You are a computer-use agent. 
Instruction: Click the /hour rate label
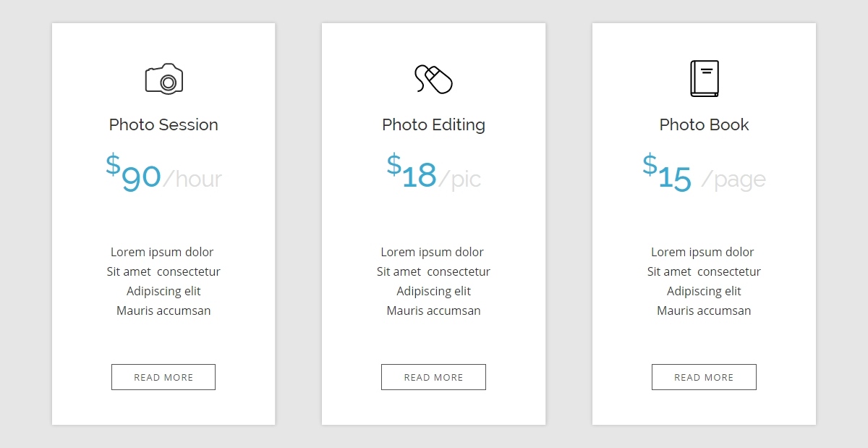[192, 179]
